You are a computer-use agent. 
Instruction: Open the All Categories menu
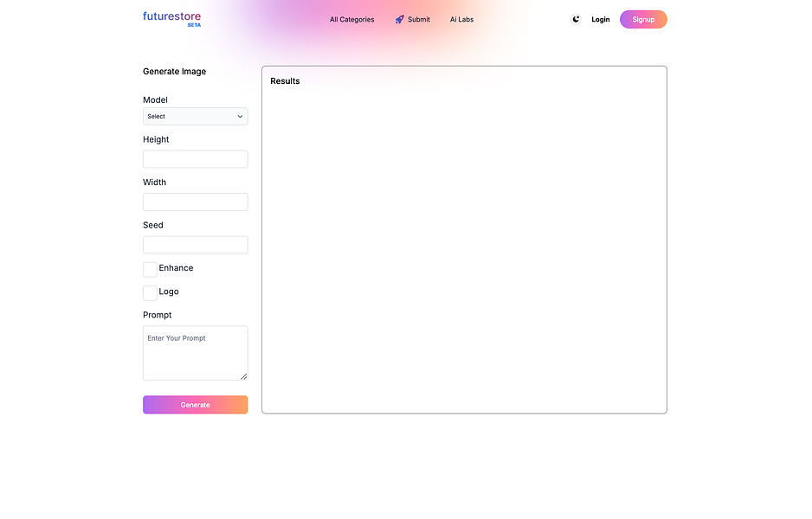click(351, 19)
